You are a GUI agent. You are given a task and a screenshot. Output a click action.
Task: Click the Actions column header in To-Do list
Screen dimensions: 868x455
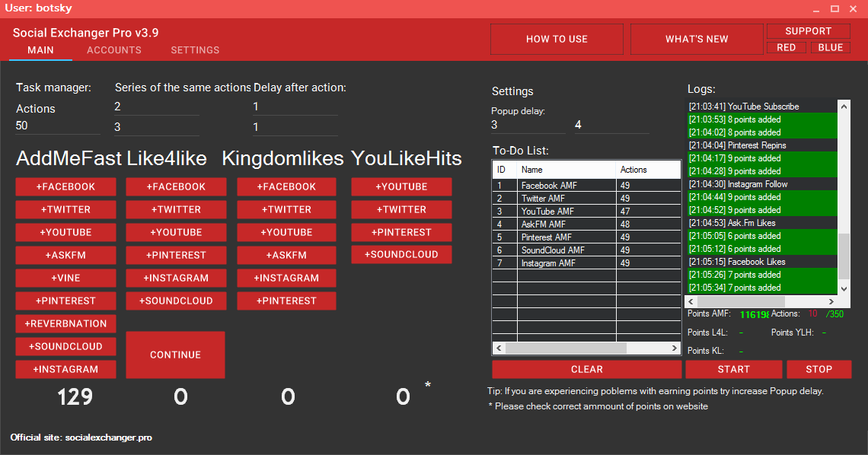coord(648,170)
